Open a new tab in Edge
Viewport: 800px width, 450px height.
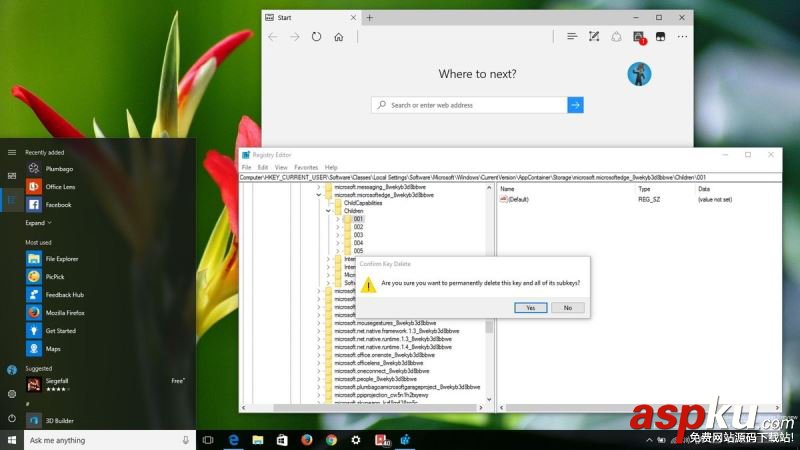pos(369,17)
